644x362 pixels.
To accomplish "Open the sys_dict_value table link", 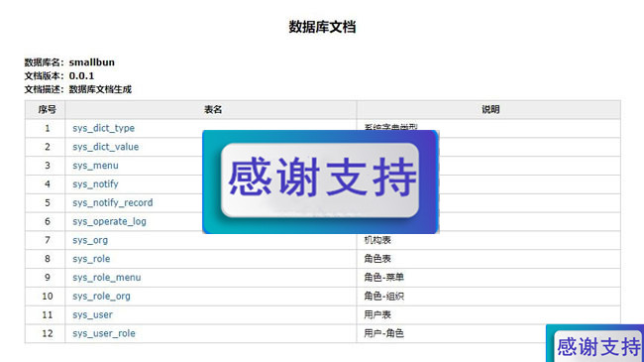I will click(x=106, y=147).
